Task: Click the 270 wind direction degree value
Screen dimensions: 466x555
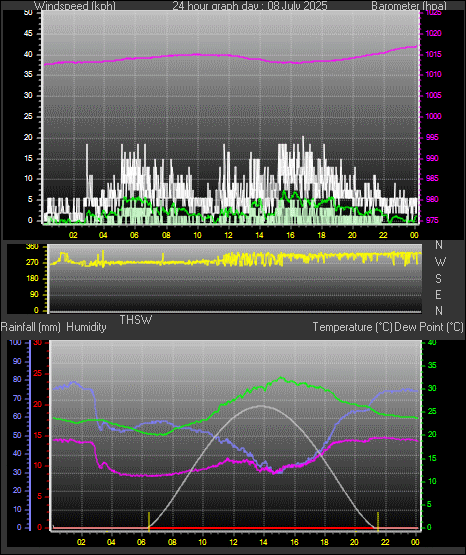Action: point(32,263)
